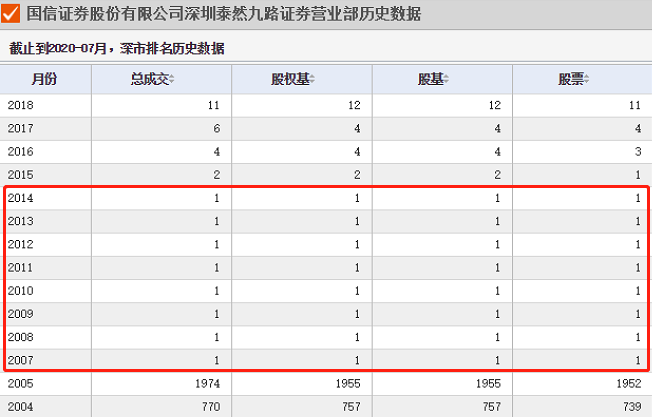
Task: Click the 股票 header label
Action: tap(571, 79)
